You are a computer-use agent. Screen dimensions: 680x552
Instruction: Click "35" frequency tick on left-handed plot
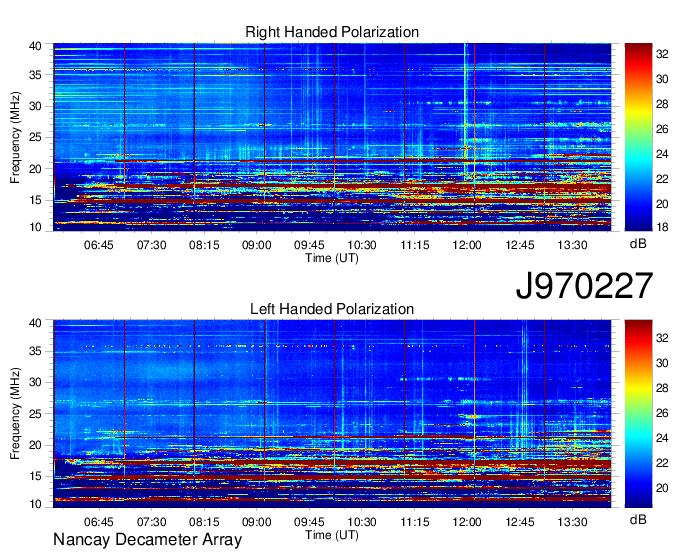(35, 351)
